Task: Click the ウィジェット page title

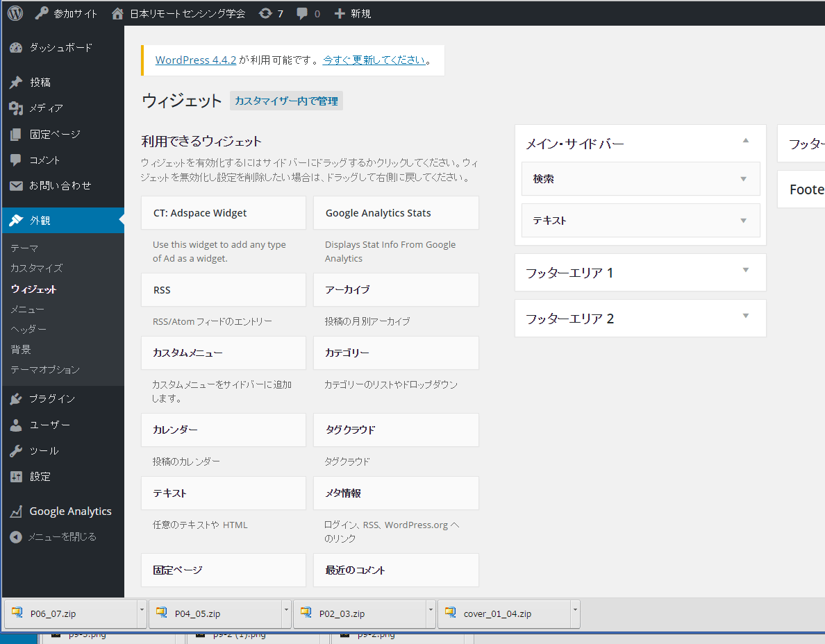Action: click(x=182, y=101)
